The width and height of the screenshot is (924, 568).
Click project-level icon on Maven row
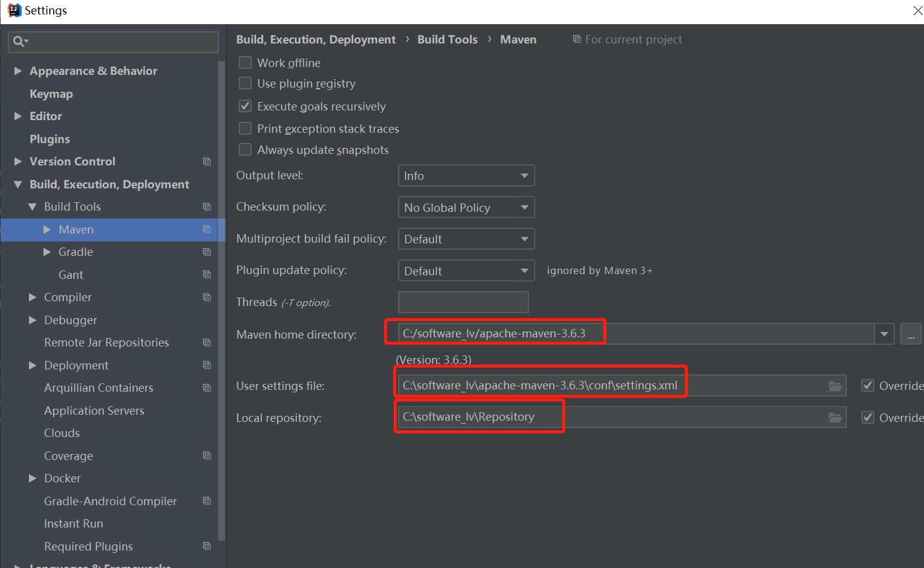207,229
